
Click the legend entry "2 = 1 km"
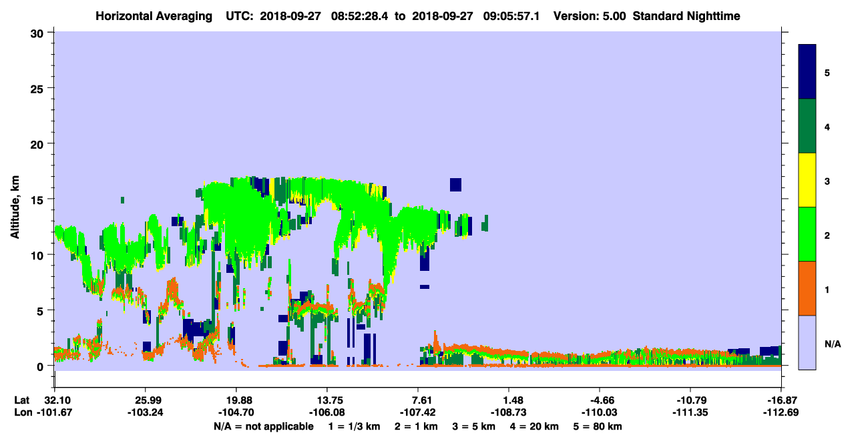(x=416, y=426)
